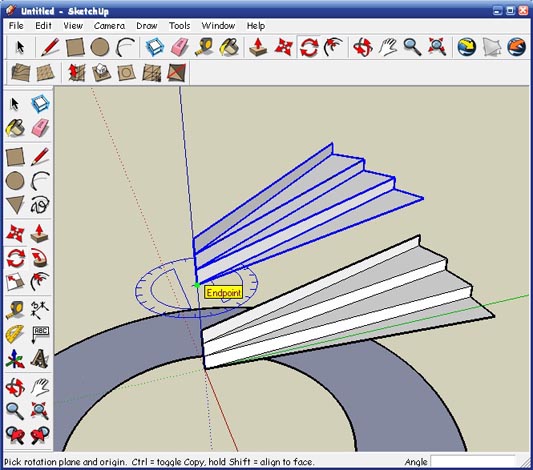This screenshot has width=533, height=470.
Task: Click Zoom Extents in the top toolbar
Action: (x=437, y=47)
